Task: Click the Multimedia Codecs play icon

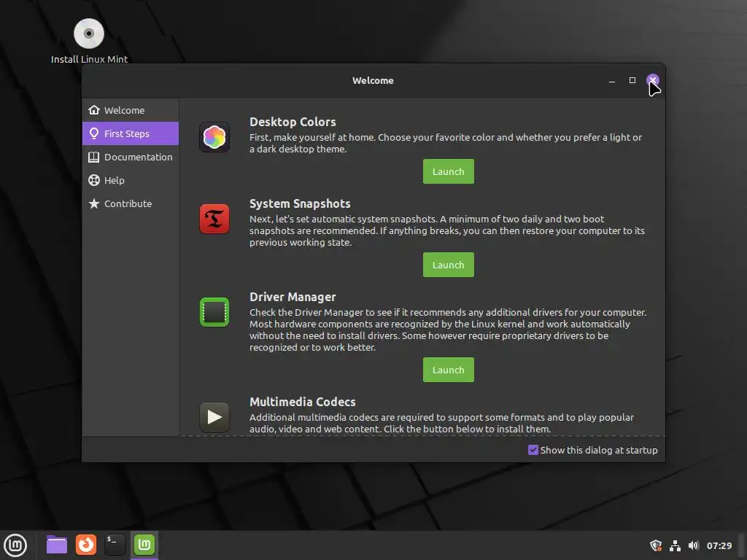Action: [x=214, y=417]
